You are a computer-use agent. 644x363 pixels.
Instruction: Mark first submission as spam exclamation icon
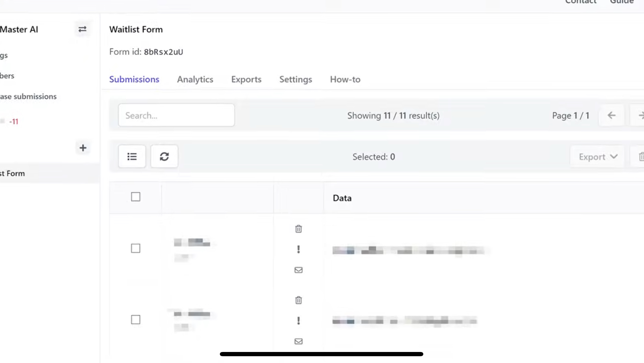pos(298,249)
